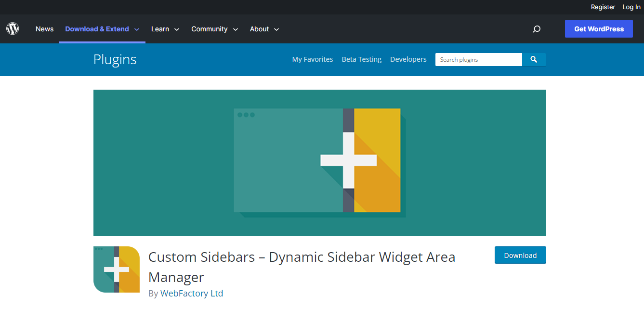This screenshot has width=644, height=309.
Task: Open the Beta Testing section
Action: click(361, 59)
